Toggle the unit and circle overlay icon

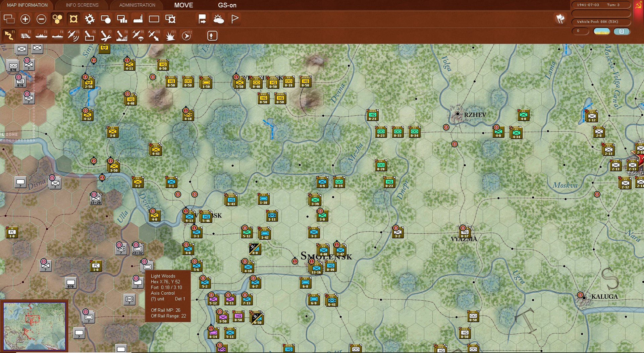[106, 19]
